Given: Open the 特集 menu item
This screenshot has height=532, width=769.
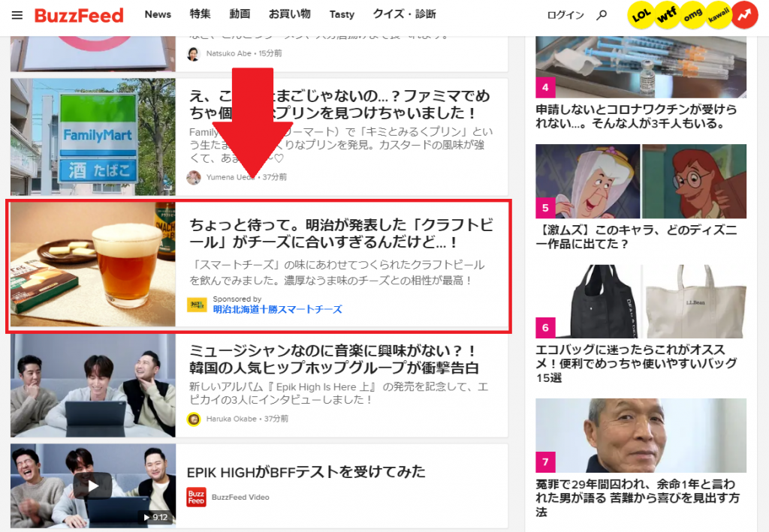Looking at the screenshot, I should tap(200, 14).
